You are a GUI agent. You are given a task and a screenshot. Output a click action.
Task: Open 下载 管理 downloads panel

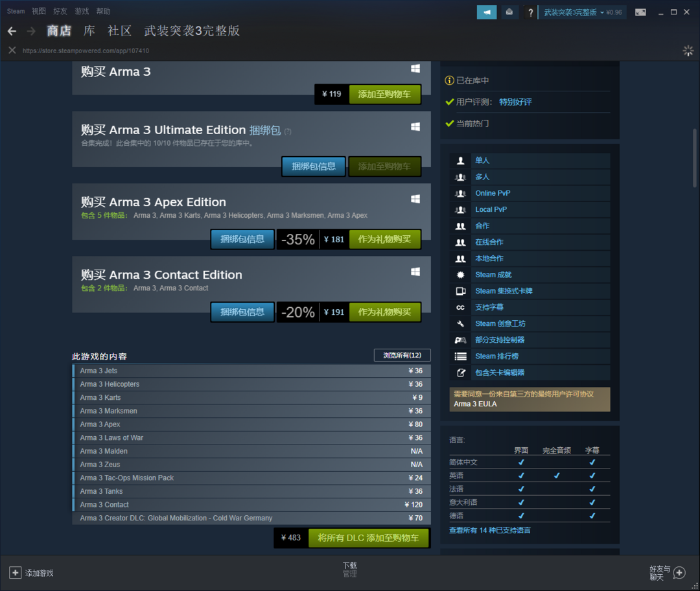click(349, 570)
